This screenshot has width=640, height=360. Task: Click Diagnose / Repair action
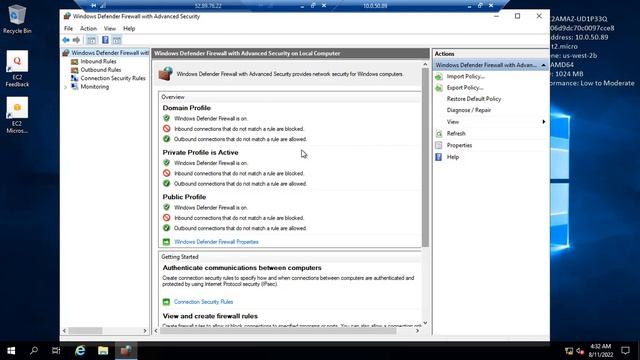(x=469, y=110)
